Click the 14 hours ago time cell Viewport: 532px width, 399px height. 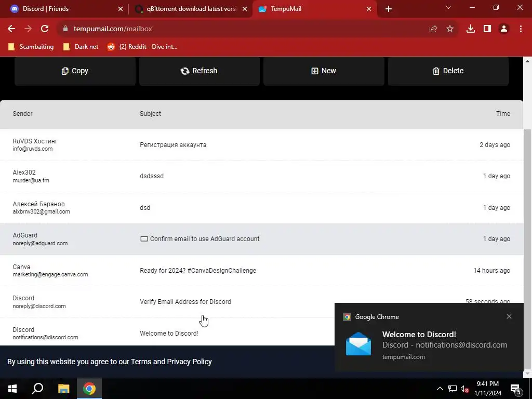click(x=491, y=270)
